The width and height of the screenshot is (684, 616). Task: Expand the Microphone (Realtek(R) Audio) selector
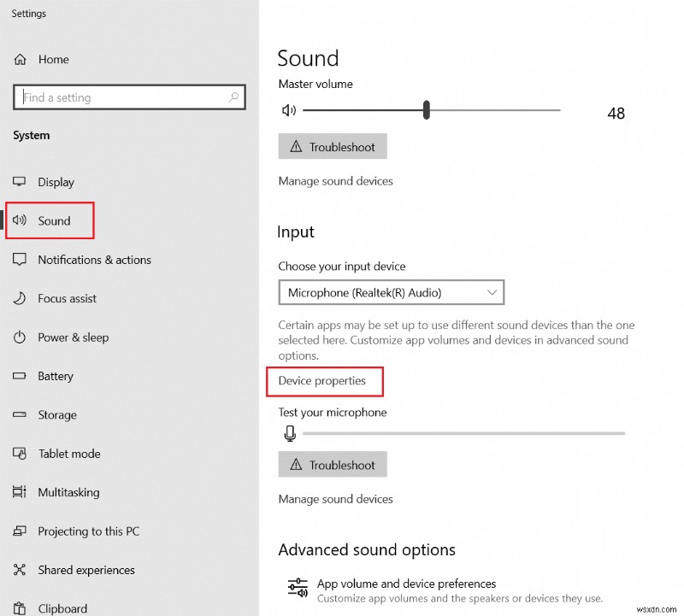click(x=492, y=292)
